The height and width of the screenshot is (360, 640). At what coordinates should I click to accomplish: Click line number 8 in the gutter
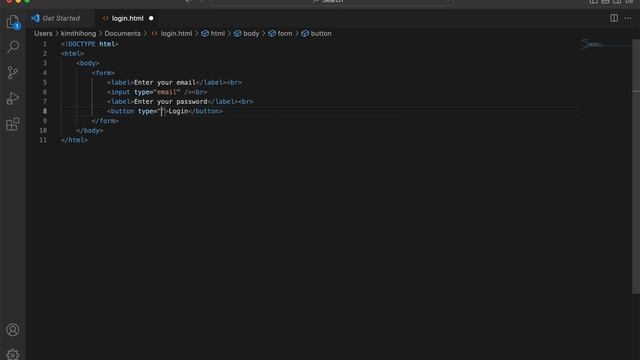point(45,111)
